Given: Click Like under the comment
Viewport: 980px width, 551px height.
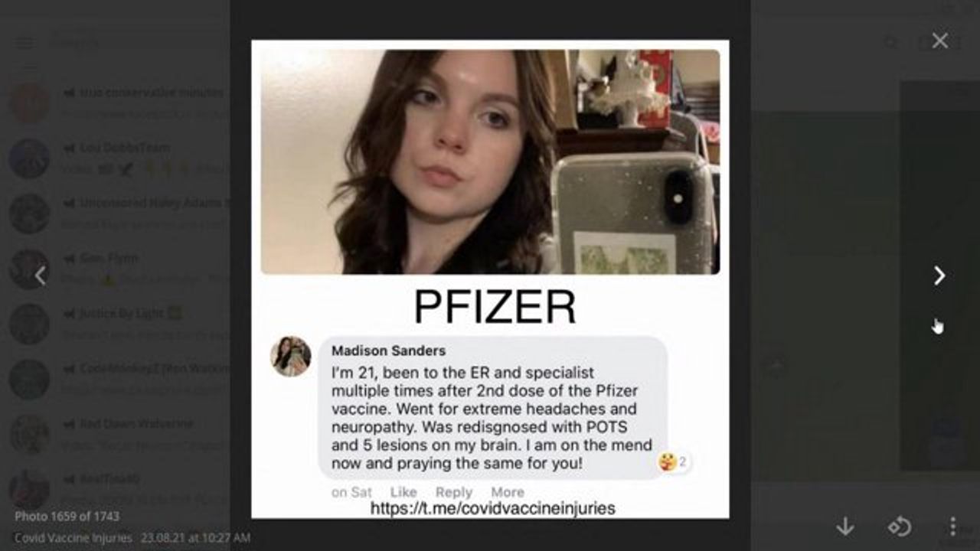Looking at the screenshot, I should tap(403, 492).
